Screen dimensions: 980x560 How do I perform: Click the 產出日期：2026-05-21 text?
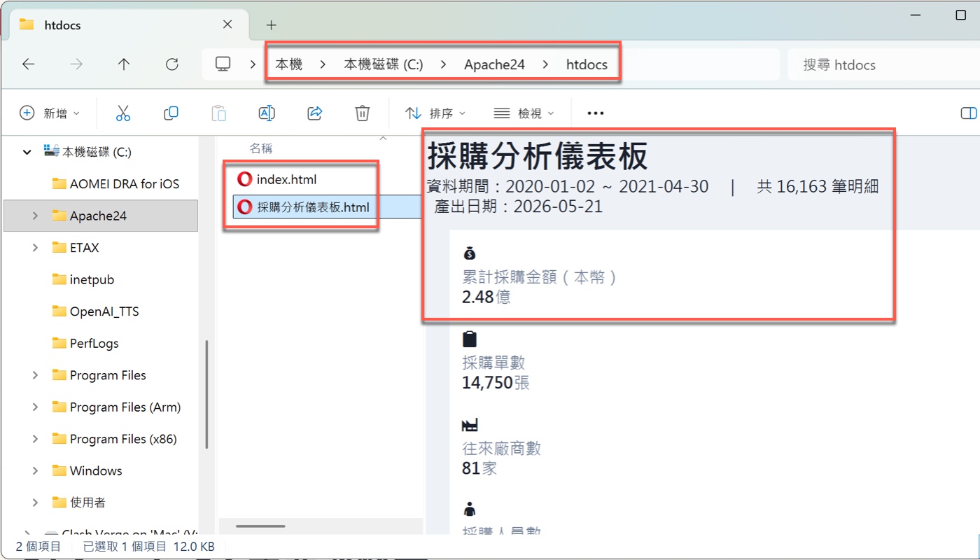(518, 206)
